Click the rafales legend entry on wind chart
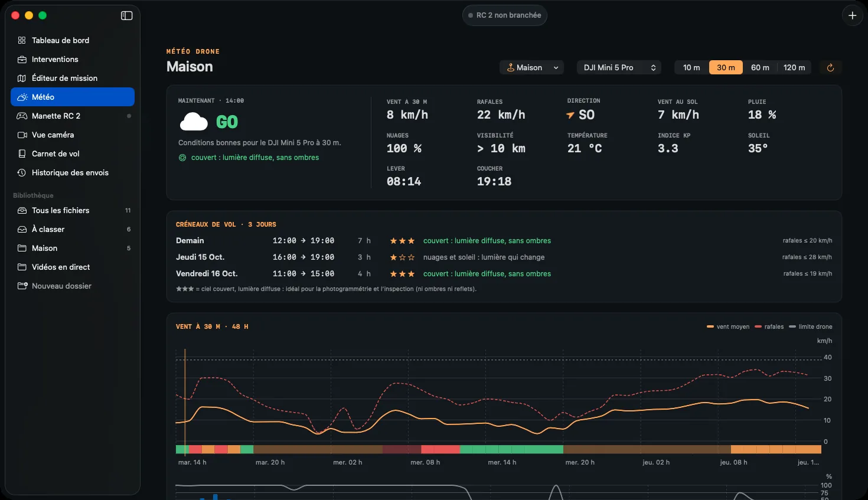 click(x=769, y=326)
